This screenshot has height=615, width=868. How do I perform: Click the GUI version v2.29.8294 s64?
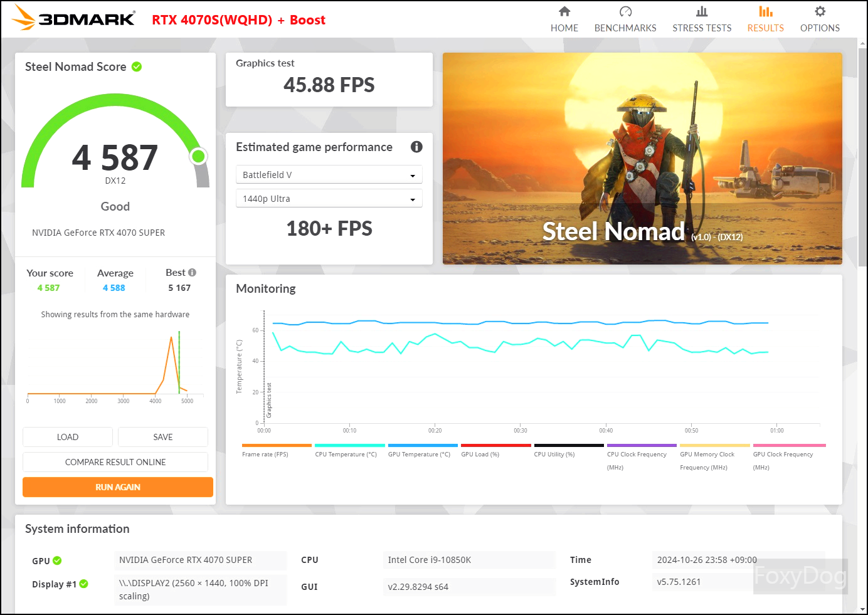coord(468,587)
